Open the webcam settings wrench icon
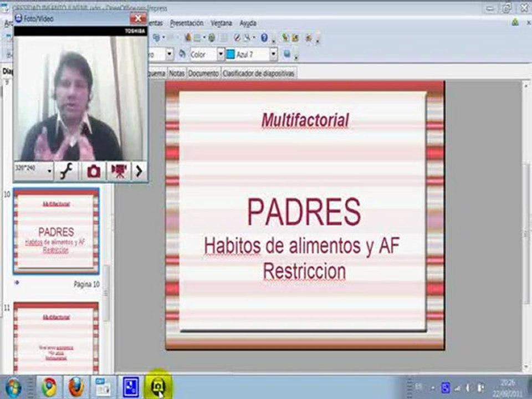532x399 pixels. pos(66,171)
